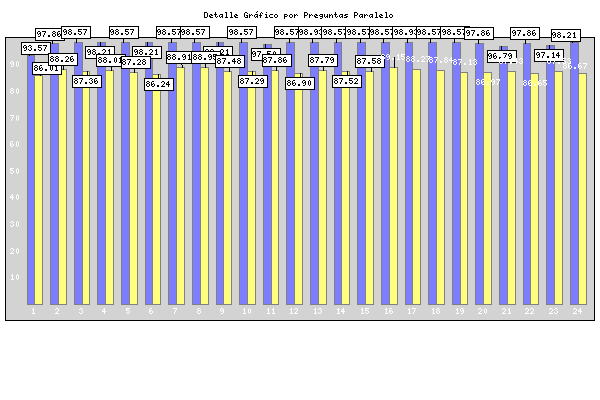Click the 88.26 data label
Viewport: 600px width, 400px height.
(x=62, y=59)
